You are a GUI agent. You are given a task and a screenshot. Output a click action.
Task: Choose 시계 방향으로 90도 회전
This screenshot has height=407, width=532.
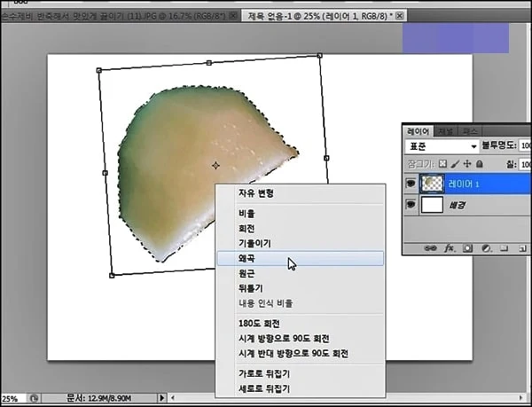(x=301, y=339)
